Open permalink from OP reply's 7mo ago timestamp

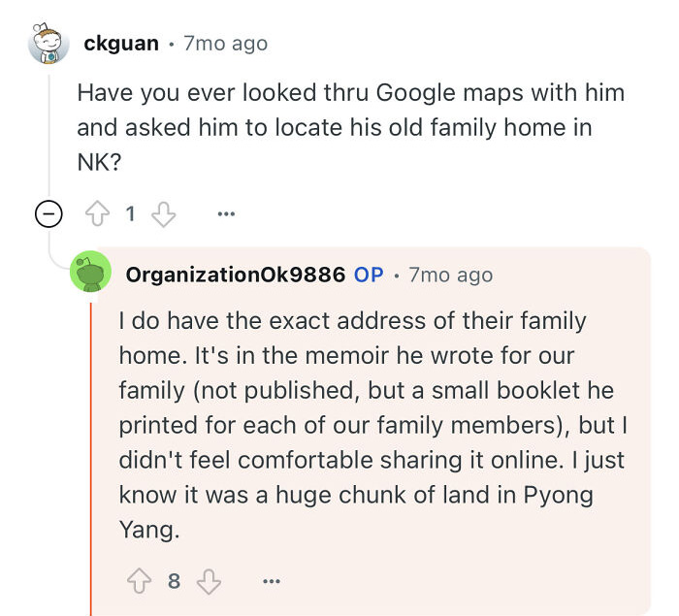451,275
